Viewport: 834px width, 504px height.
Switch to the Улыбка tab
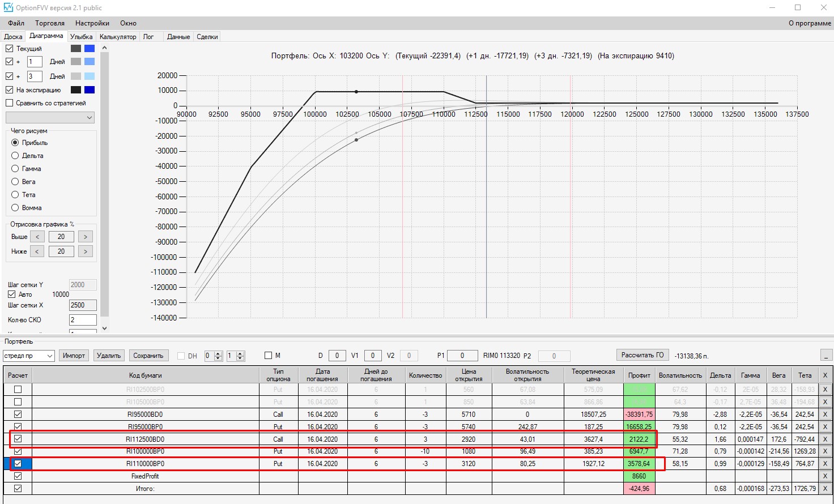(x=82, y=37)
